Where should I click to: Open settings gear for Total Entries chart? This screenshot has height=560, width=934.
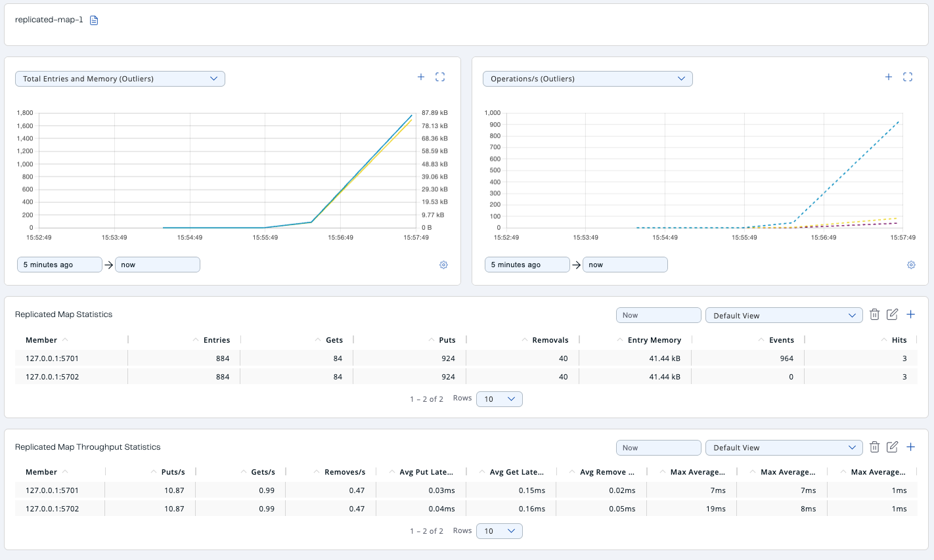[x=443, y=265]
